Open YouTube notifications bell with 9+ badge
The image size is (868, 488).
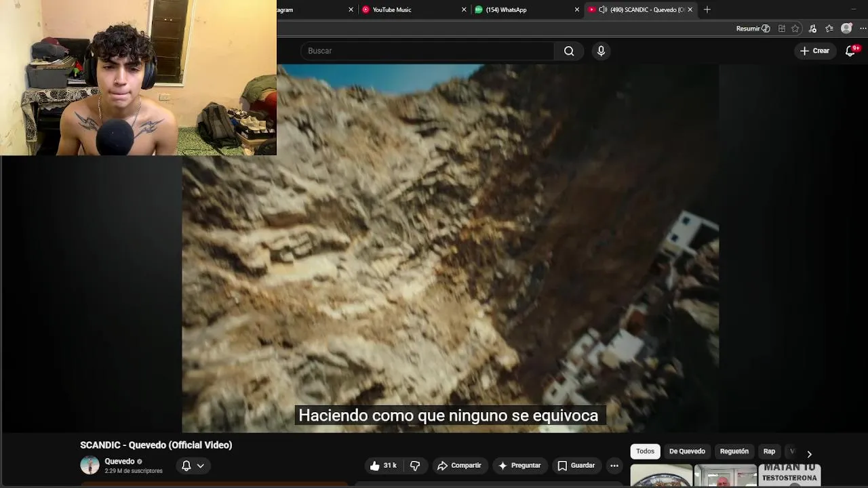click(850, 51)
